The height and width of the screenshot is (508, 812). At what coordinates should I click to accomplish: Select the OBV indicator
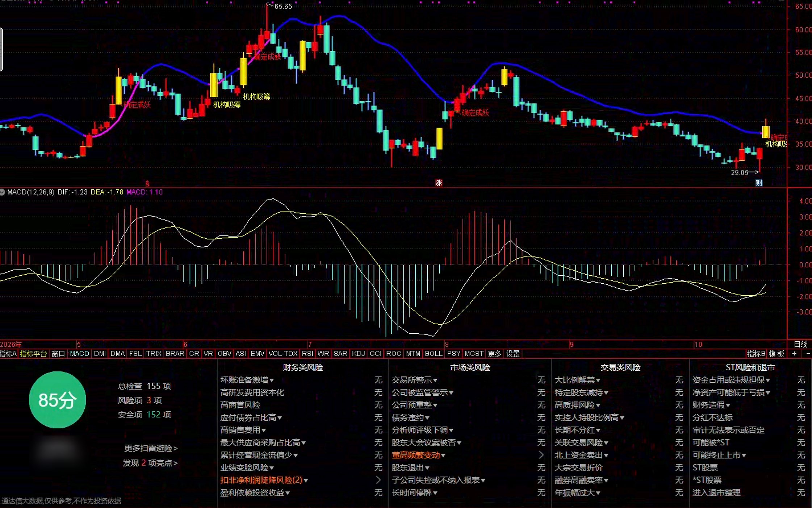pyautogui.click(x=224, y=354)
